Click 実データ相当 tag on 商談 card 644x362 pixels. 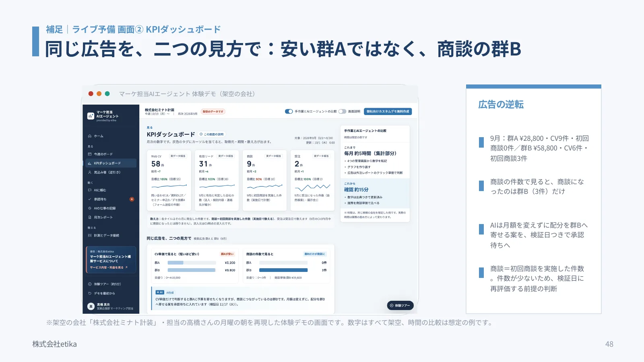[273, 156]
